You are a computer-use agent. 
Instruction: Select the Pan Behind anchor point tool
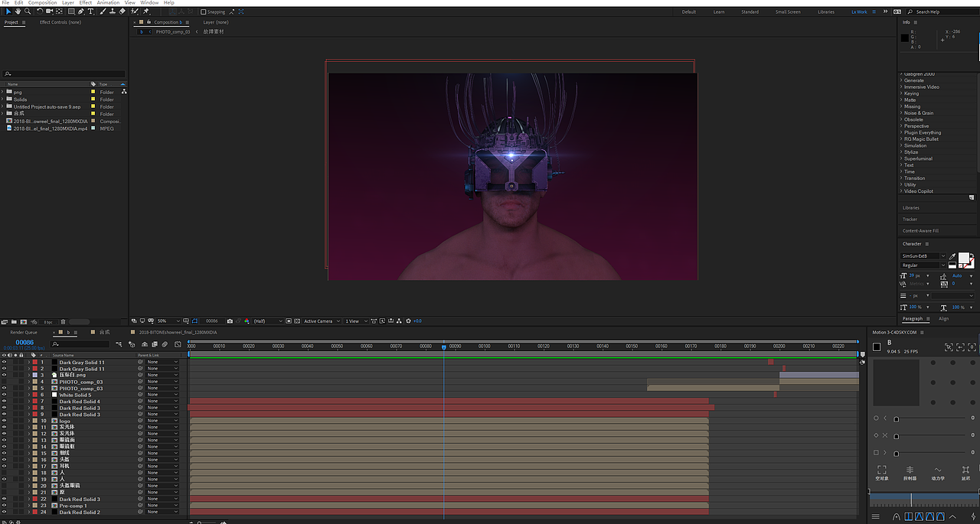pos(59,11)
